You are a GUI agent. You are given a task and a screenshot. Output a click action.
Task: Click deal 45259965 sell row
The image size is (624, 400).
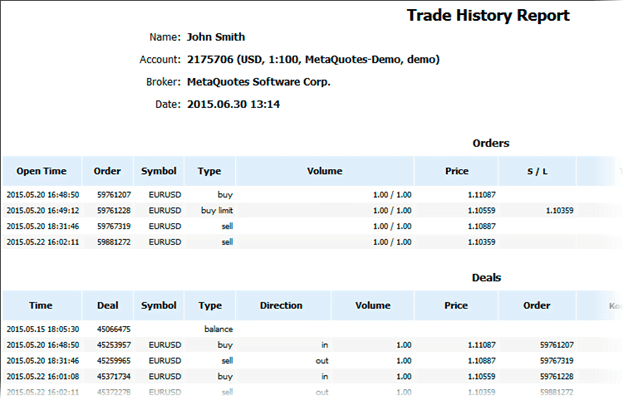coord(310,361)
